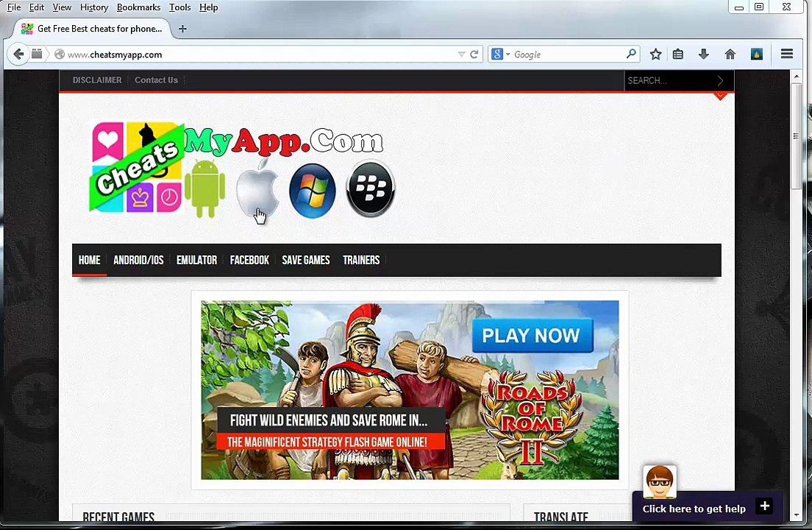This screenshot has height=530, width=812.
Task: Select SAVE GAMES in site navigation
Action: (305, 260)
